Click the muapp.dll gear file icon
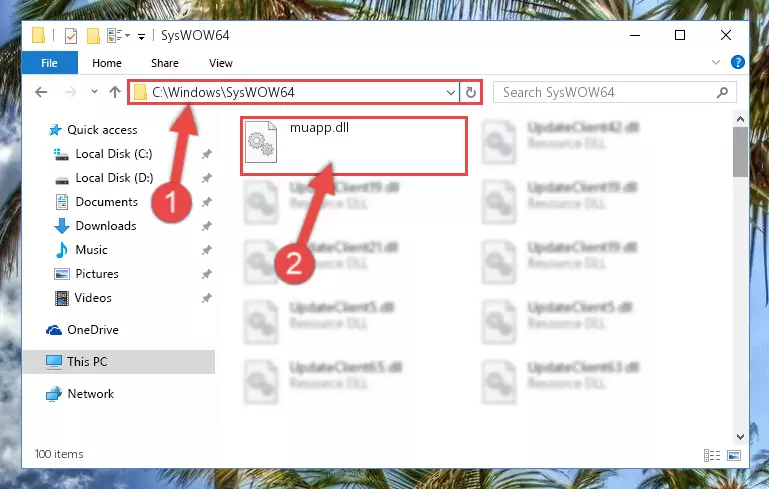 pyautogui.click(x=261, y=142)
